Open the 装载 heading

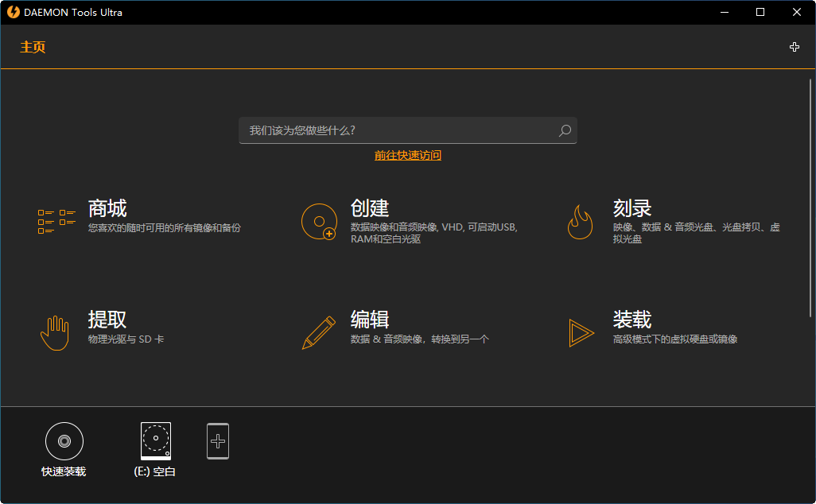click(631, 320)
